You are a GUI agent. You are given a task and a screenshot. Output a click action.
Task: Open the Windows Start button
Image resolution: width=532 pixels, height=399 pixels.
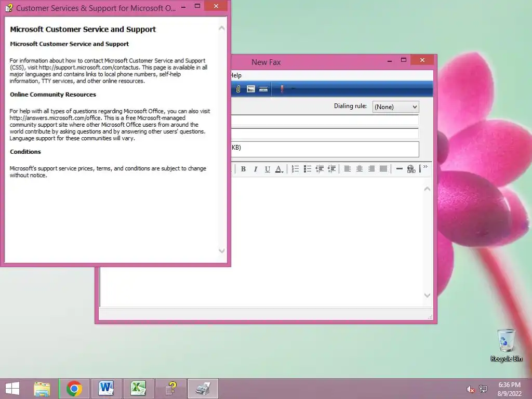coord(12,389)
